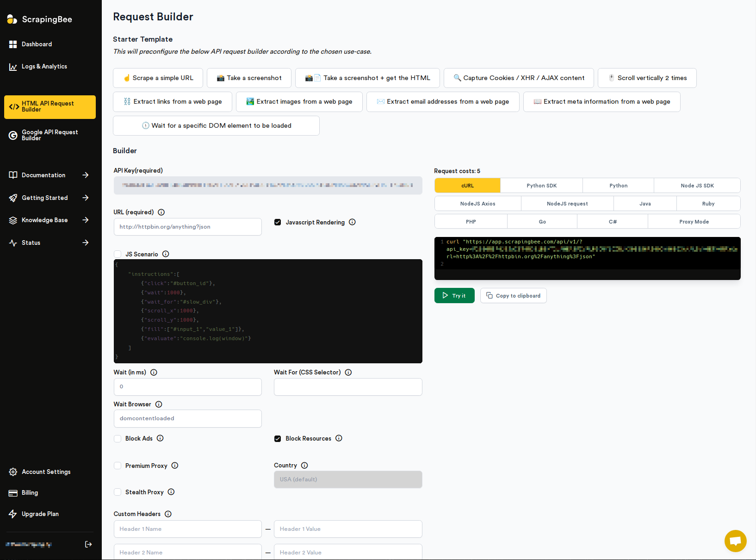The height and width of the screenshot is (560, 756).
Task: Choose Scrape a simple URL template
Action: 158,78
